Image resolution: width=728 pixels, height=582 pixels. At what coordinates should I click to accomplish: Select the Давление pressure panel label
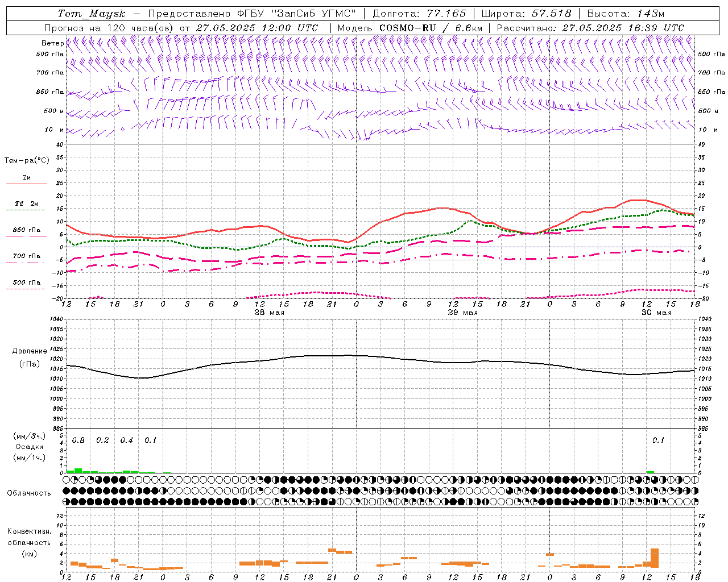(30, 351)
